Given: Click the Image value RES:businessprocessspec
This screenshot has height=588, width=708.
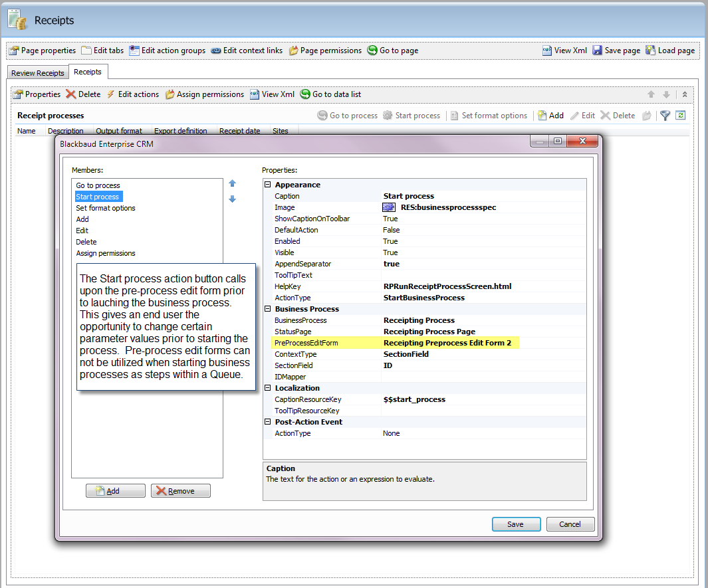Looking at the screenshot, I should tap(448, 207).
